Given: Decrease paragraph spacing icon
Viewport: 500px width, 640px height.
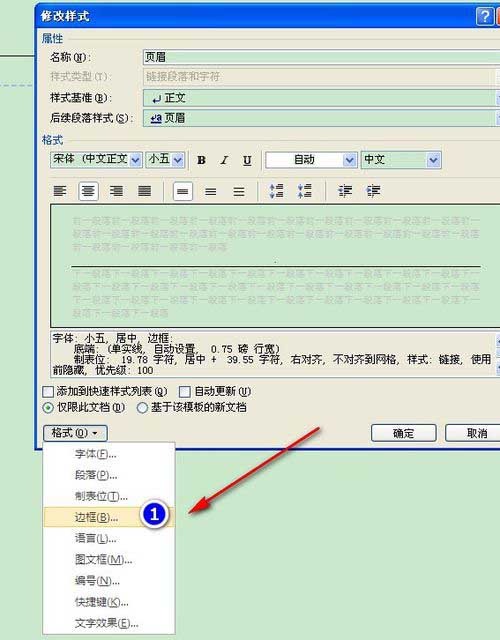Looking at the screenshot, I should pos(304,191).
